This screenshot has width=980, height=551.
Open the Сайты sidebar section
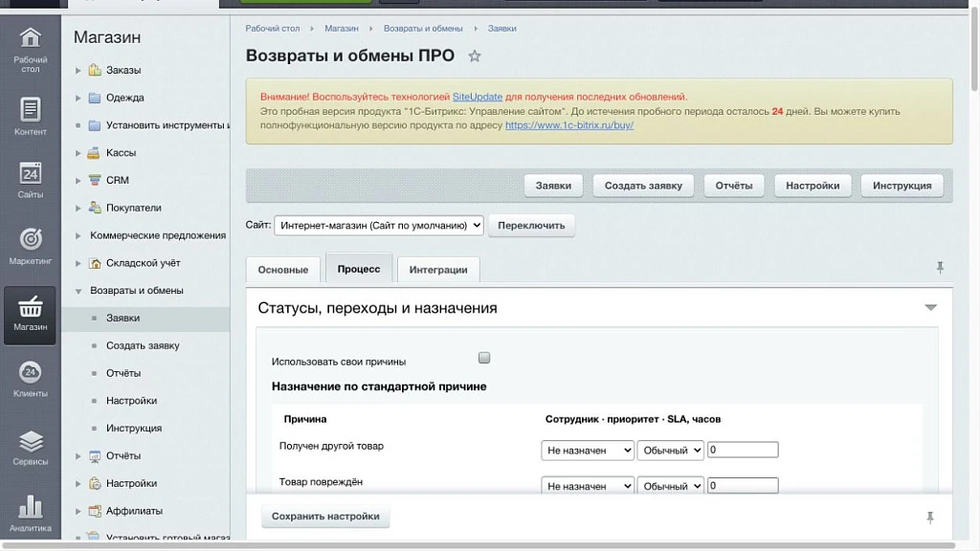[x=30, y=180]
